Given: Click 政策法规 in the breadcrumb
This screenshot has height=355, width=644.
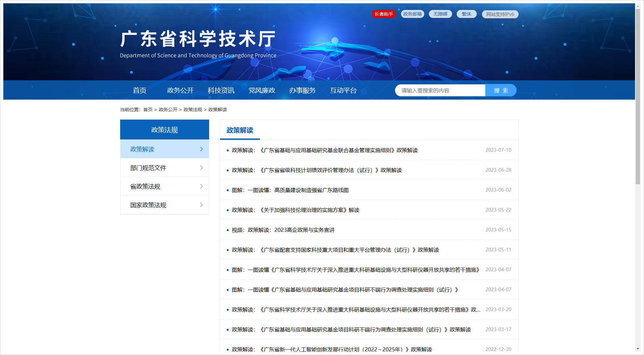Looking at the screenshot, I should point(193,110).
